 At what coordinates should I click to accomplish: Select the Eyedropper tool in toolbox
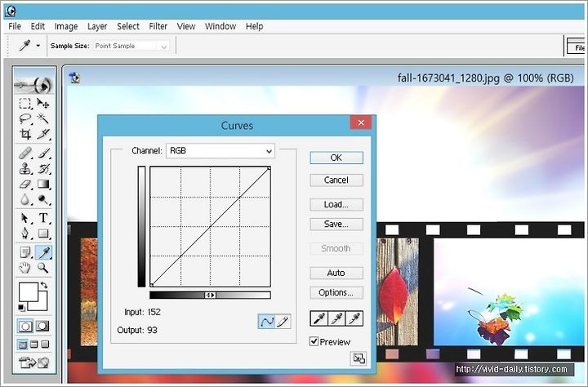43,253
